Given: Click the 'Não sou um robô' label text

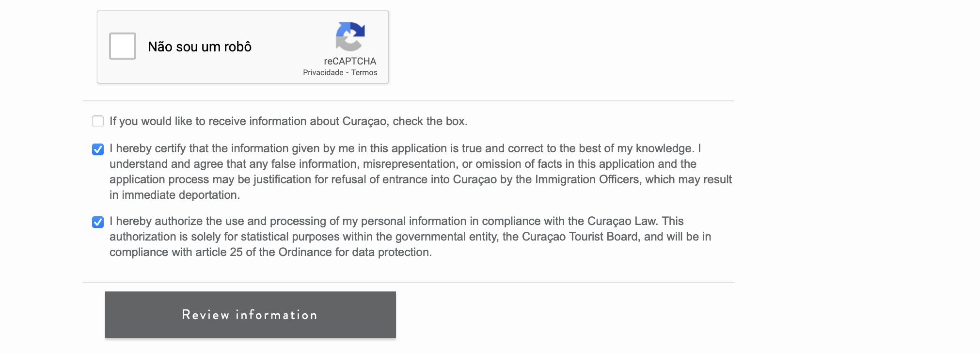Looking at the screenshot, I should [200, 47].
